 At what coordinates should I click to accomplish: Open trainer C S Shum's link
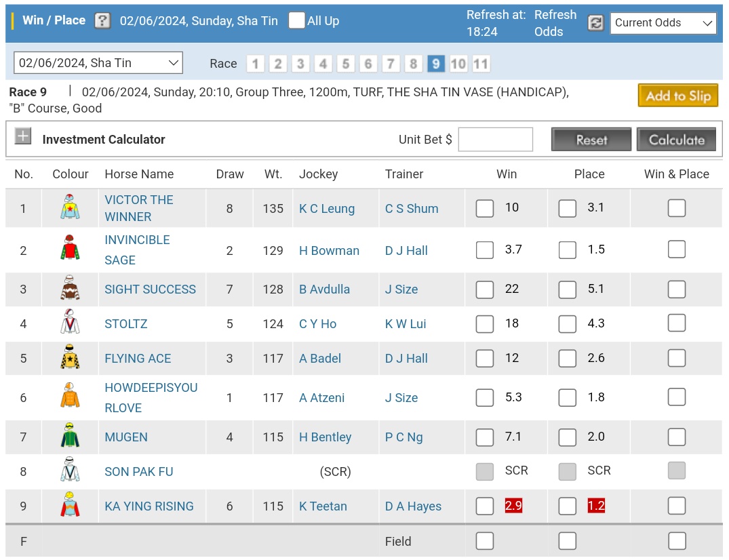[412, 208]
